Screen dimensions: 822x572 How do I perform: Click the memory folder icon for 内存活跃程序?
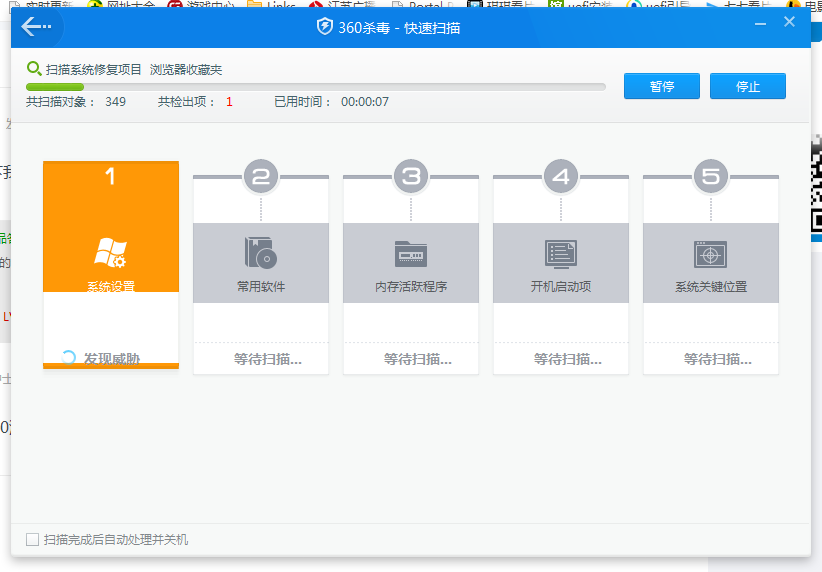(x=411, y=254)
